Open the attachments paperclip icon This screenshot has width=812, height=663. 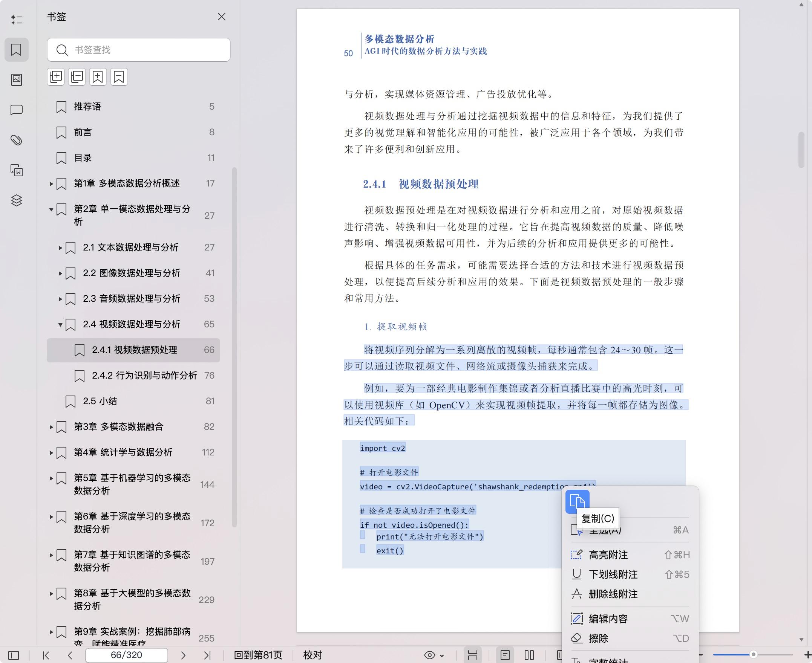[x=17, y=140]
